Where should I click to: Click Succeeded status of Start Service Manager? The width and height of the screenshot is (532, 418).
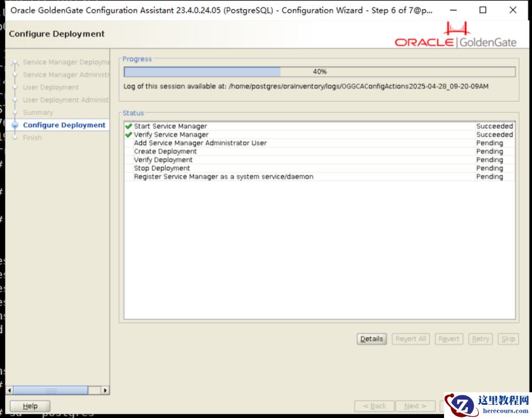pyautogui.click(x=494, y=126)
